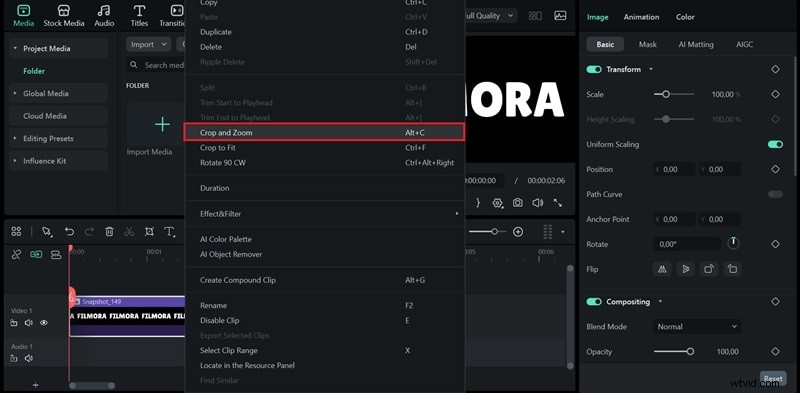Open the AI Matting sub-tab
The height and width of the screenshot is (393, 800).
(x=696, y=44)
